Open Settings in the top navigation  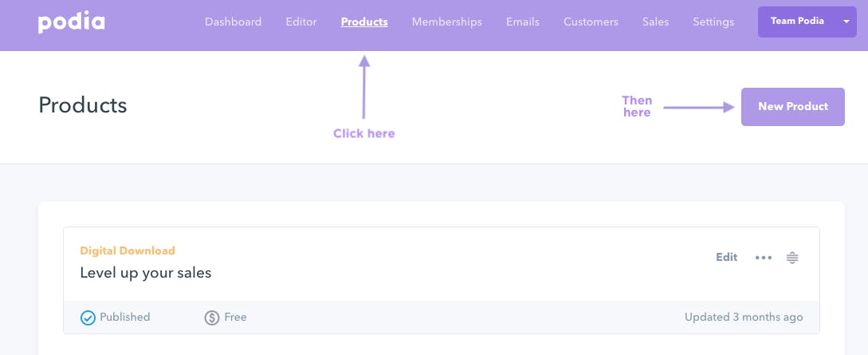coord(713,22)
